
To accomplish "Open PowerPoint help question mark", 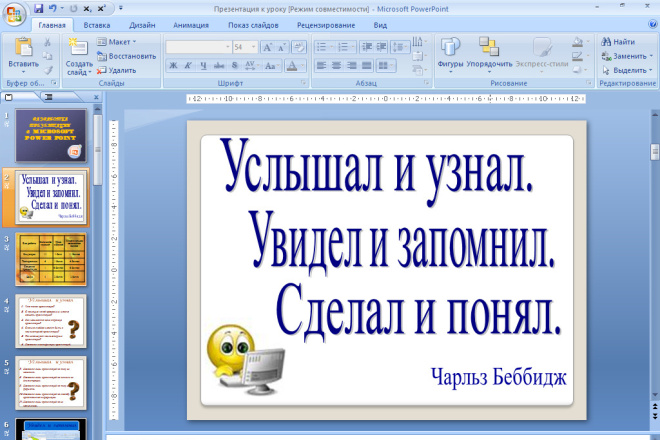I will [653, 24].
